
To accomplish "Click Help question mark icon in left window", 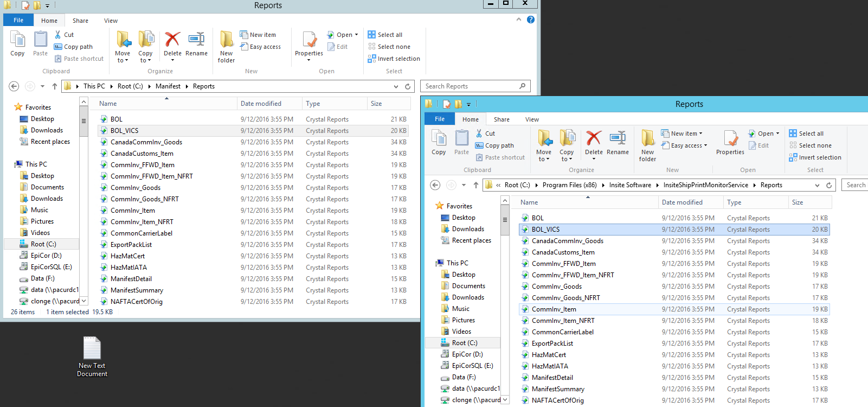I will point(531,20).
